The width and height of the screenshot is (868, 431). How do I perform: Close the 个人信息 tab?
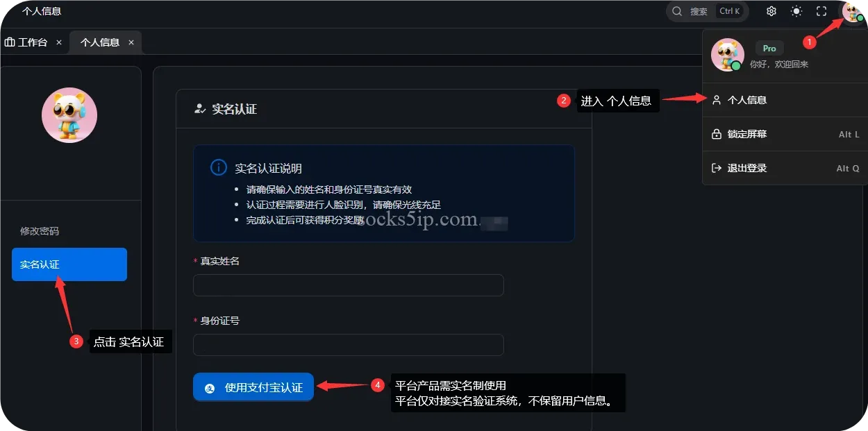[x=131, y=42]
